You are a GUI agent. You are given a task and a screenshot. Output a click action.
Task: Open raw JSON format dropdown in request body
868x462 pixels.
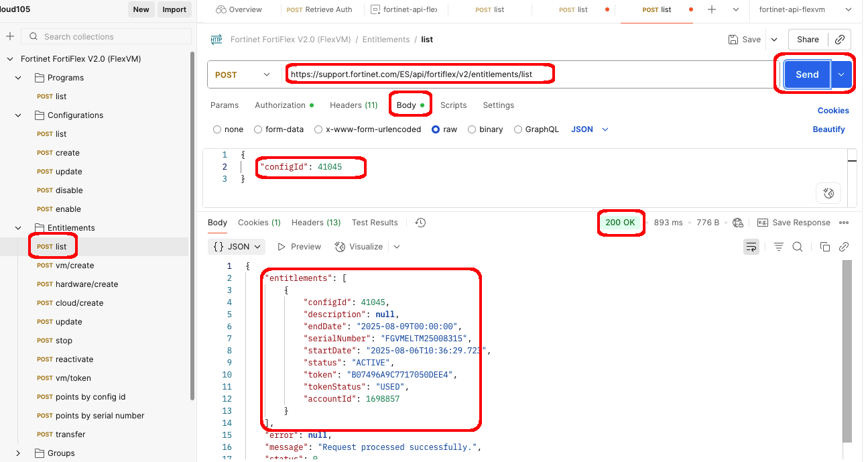click(x=590, y=129)
